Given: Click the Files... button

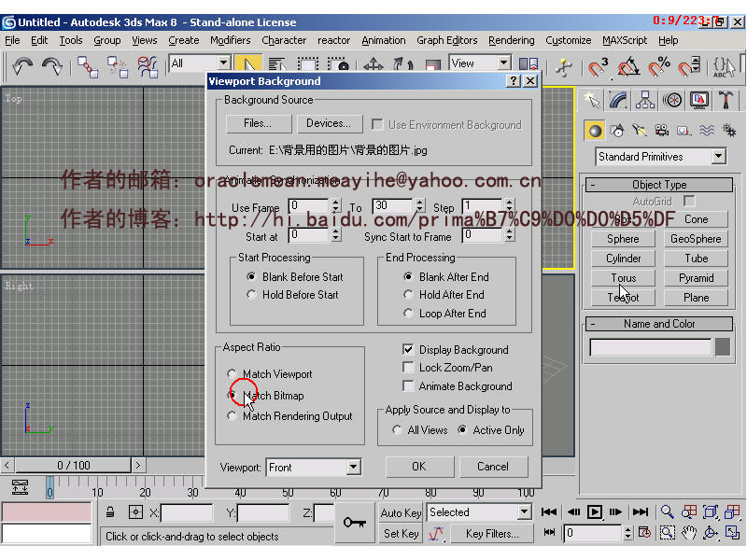Looking at the screenshot, I should click(259, 123).
